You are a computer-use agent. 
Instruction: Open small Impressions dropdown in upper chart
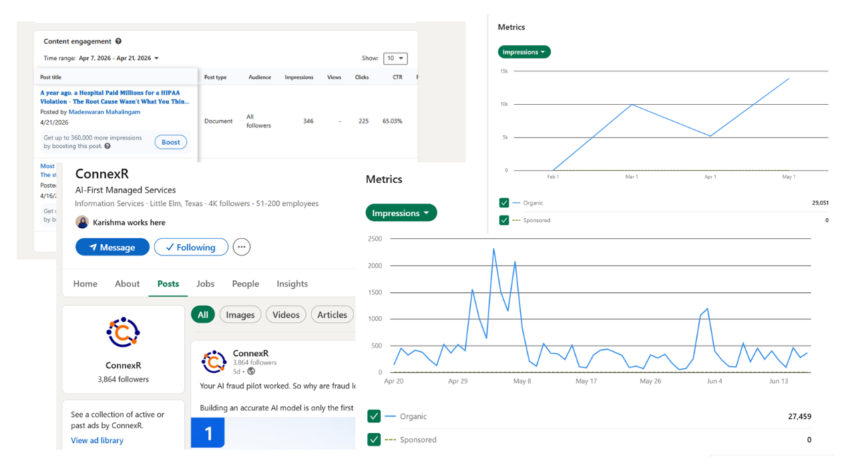(524, 52)
